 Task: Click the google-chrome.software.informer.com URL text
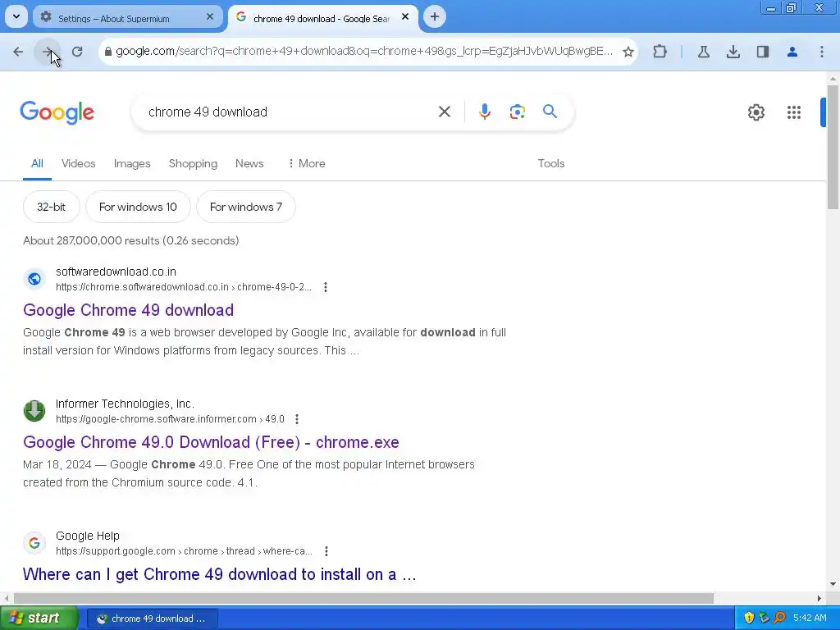[x=170, y=419]
